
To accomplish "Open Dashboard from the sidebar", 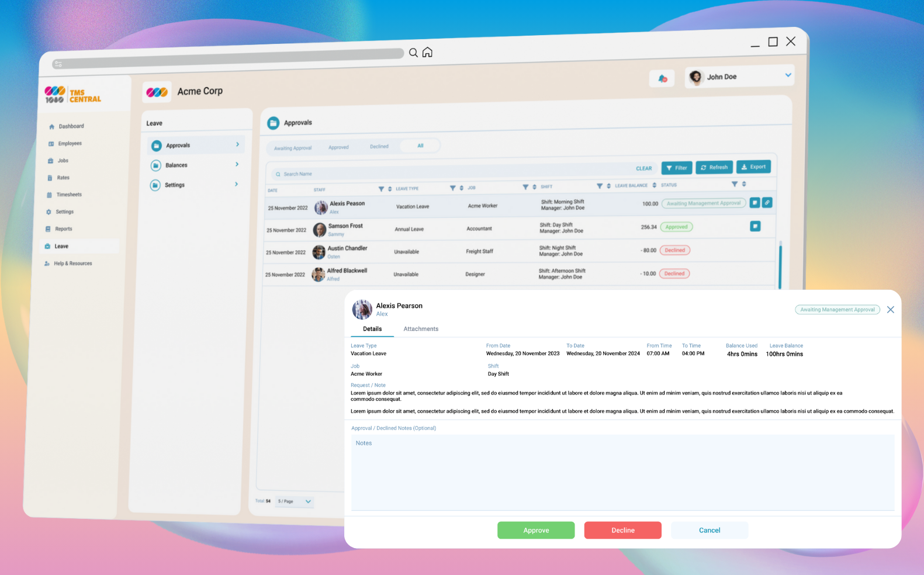I will click(71, 126).
